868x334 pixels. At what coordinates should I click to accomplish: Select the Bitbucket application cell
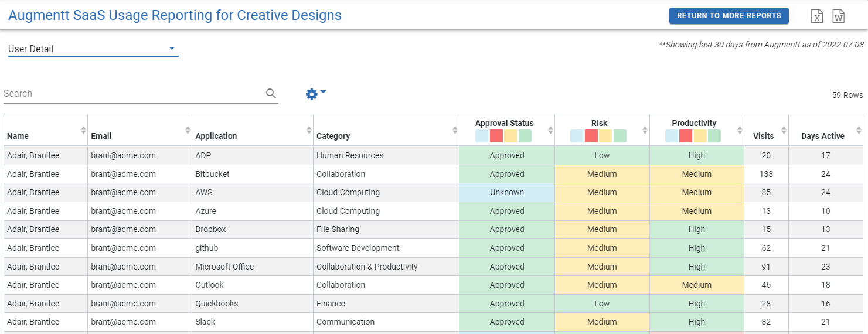(212, 174)
